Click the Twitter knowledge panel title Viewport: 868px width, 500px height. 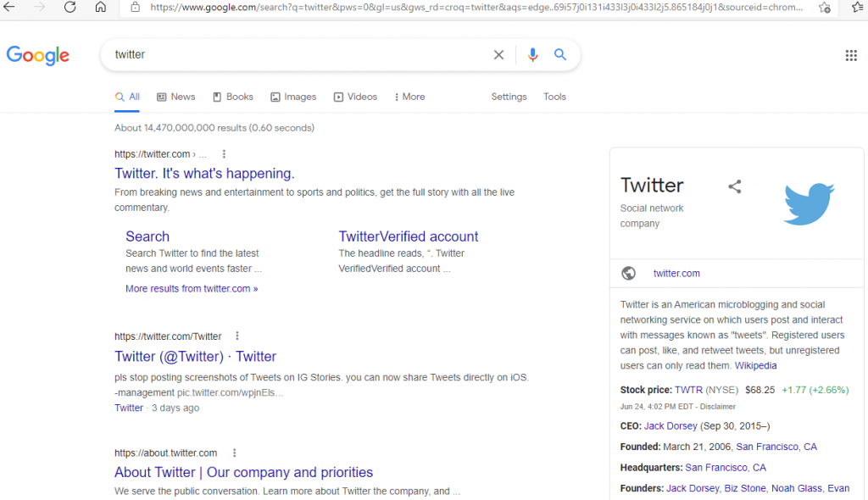click(652, 185)
